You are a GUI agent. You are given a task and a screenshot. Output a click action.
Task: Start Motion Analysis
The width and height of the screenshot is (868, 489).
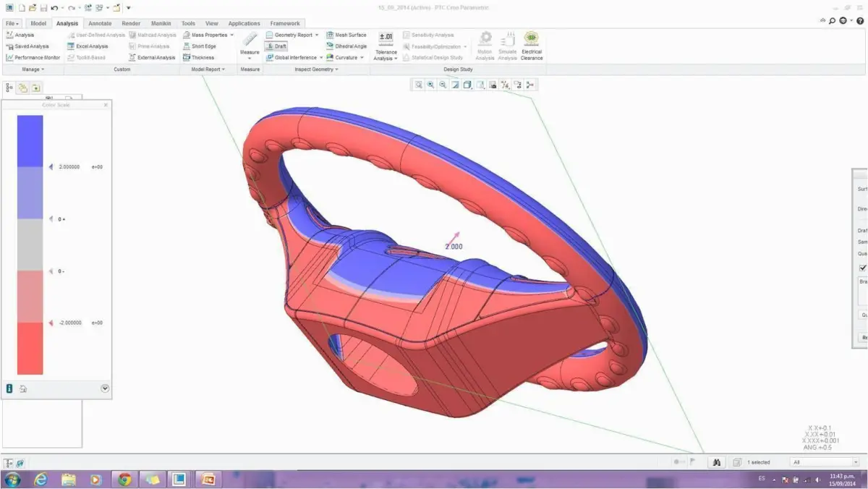coord(485,46)
